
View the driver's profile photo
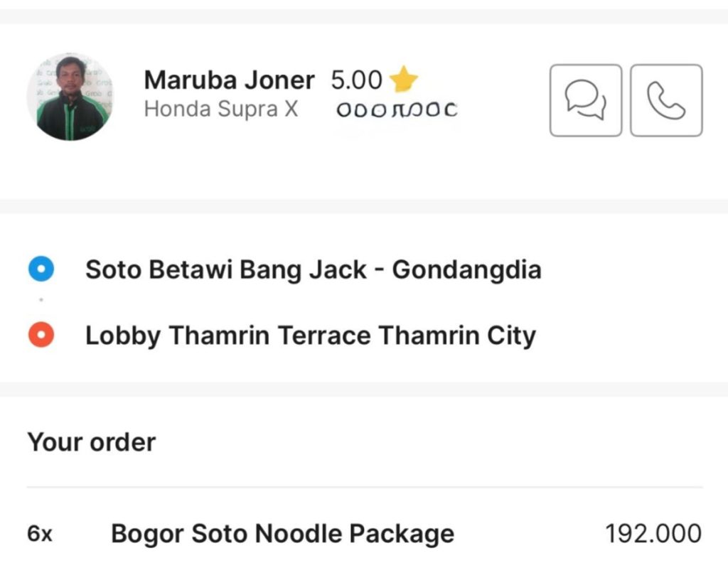point(70,97)
